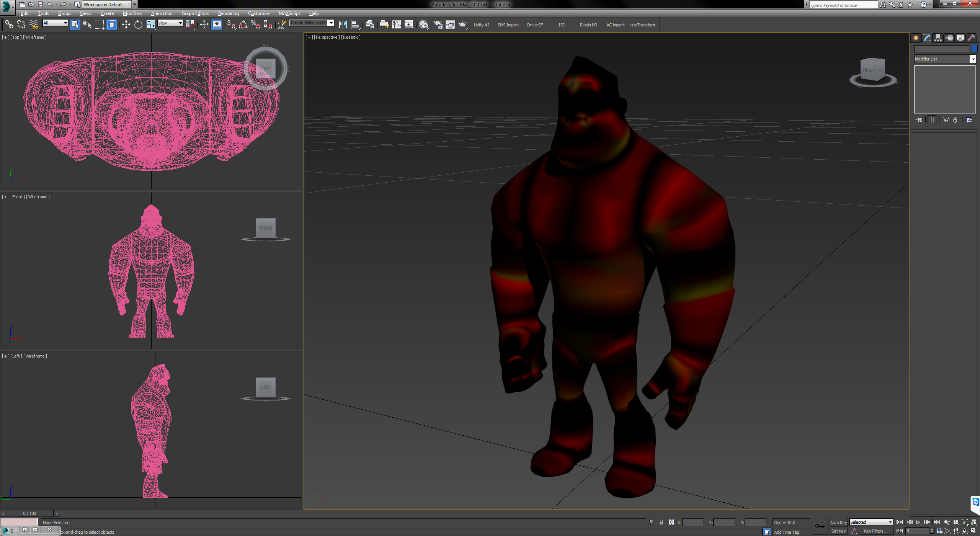This screenshot has width=980, height=536.
Task: Open the Material Editor
Action: [423, 25]
